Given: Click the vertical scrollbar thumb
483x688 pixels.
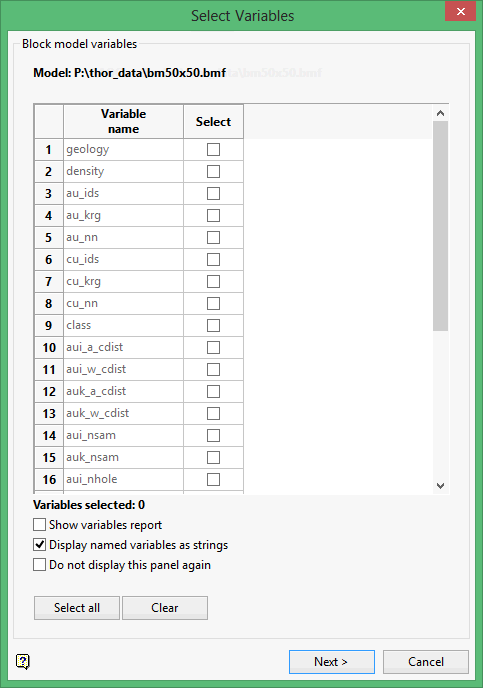Looking at the screenshot, I should click(x=440, y=226).
